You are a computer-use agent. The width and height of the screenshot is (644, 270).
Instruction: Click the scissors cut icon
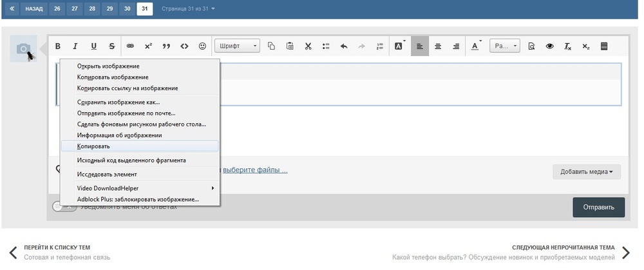coord(308,46)
